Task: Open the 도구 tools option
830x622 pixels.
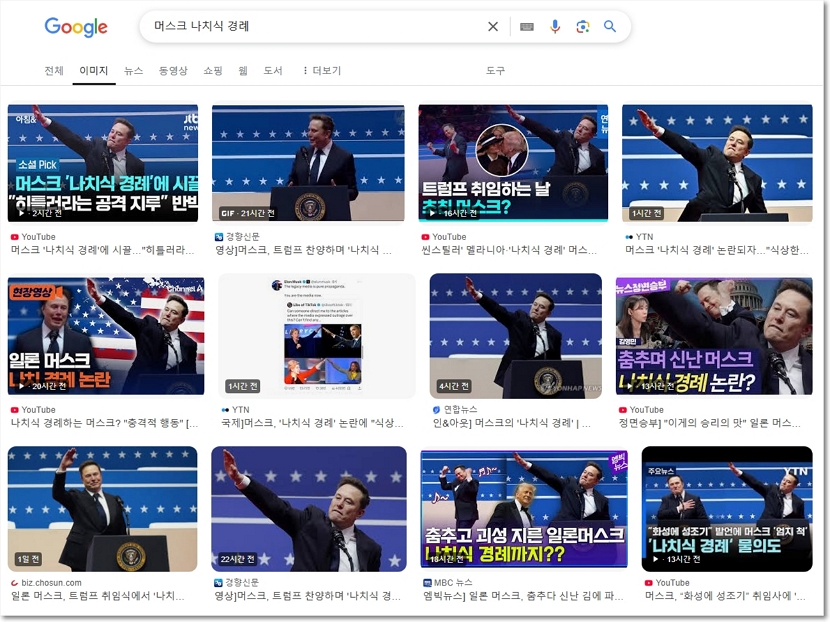Action: tap(495, 70)
